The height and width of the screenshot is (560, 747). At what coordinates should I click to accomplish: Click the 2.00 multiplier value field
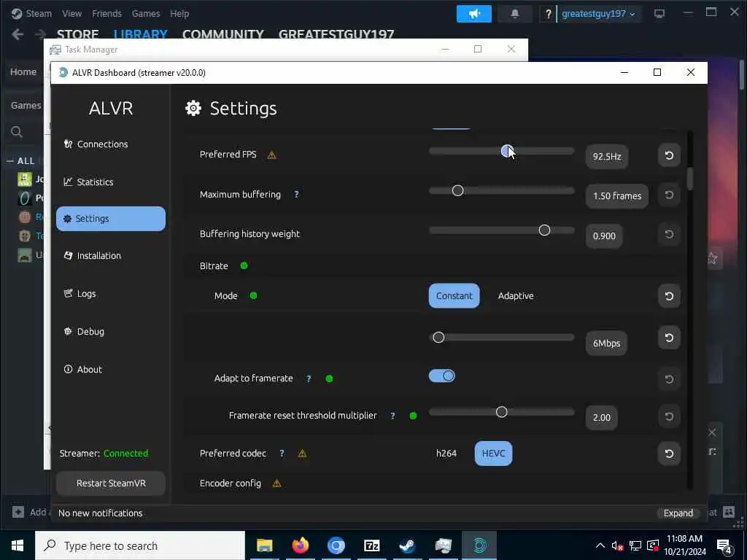(602, 418)
